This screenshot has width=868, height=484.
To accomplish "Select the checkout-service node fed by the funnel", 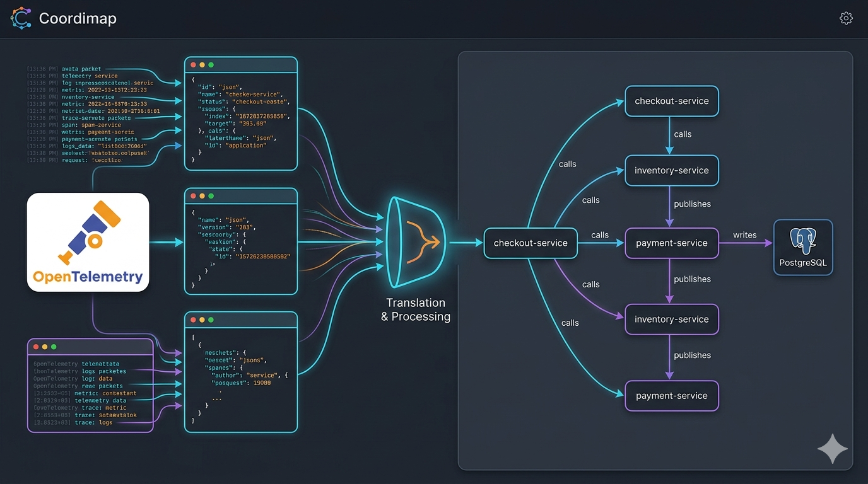I will [531, 243].
